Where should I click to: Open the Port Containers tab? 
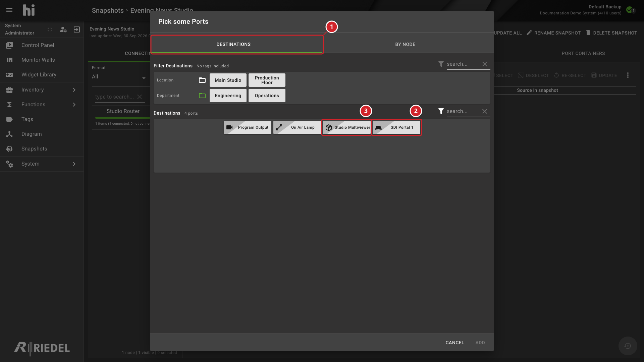(583, 53)
